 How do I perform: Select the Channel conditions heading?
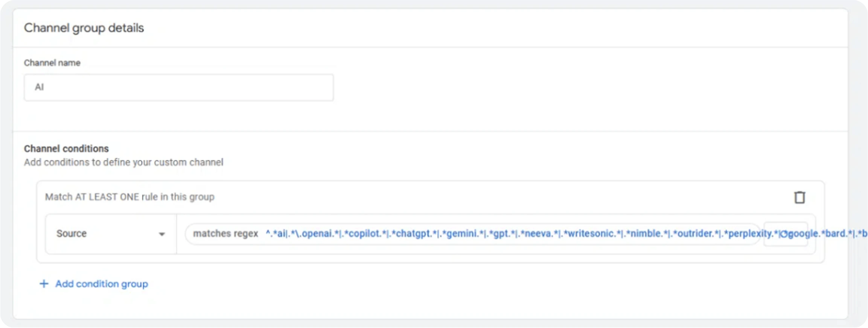pos(66,149)
